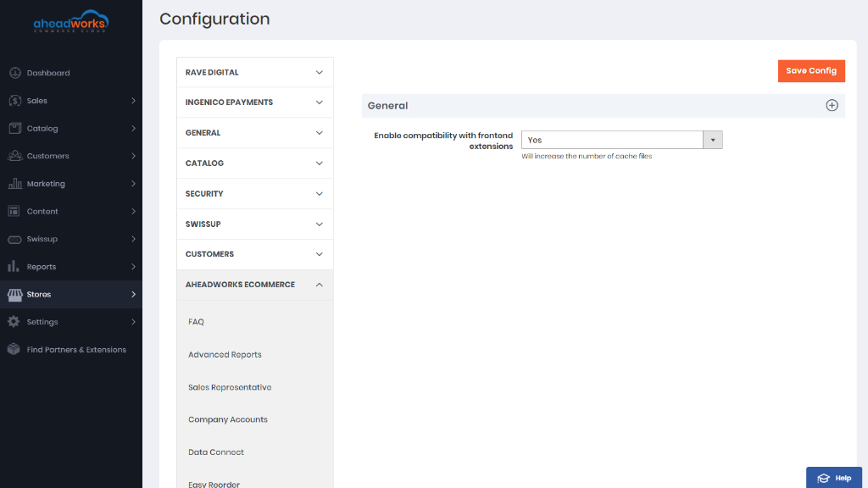Viewport: 868px width, 488px height.
Task: Expand the SWISSUP config tab
Action: tap(254, 224)
